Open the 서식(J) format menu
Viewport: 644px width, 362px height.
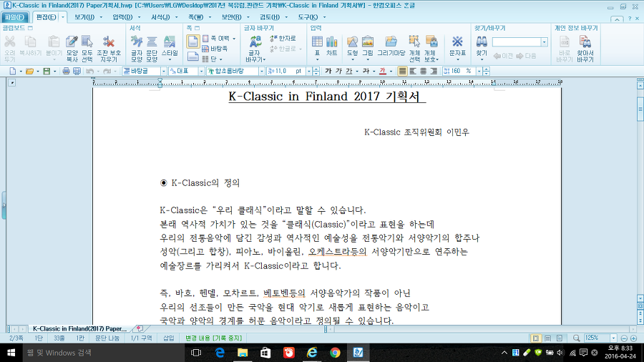click(160, 17)
